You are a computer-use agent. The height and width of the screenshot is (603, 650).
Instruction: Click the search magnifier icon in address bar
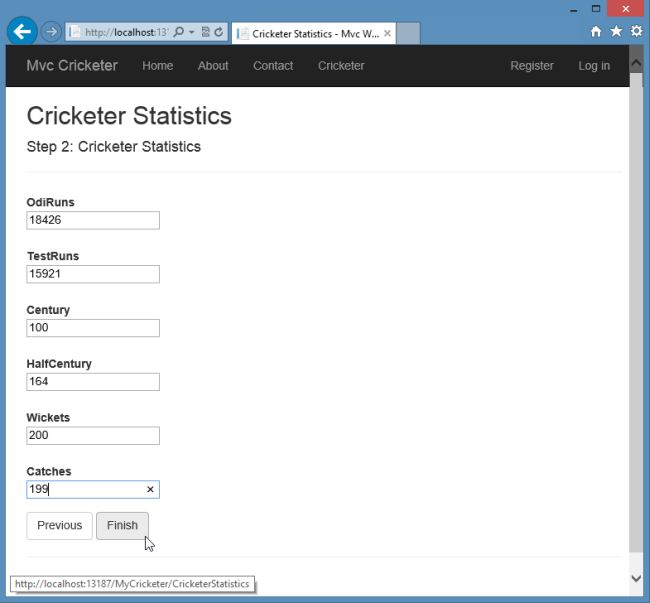[x=178, y=32]
